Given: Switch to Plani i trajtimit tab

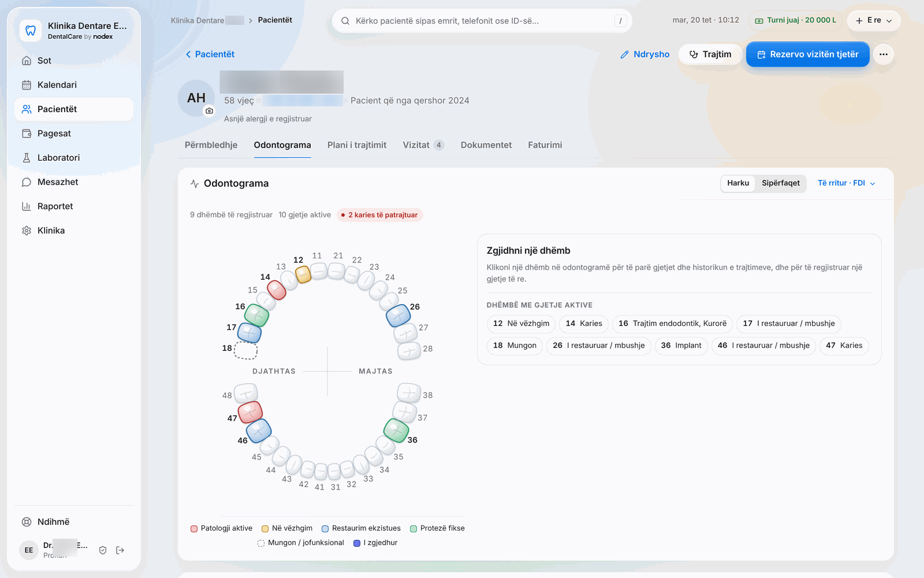Looking at the screenshot, I should (x=357, y=145).
